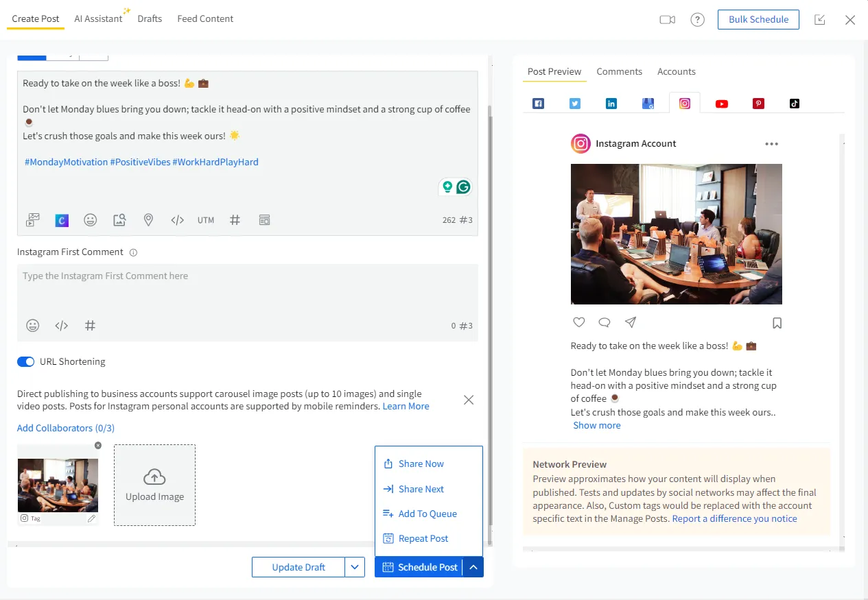Choose Add To Queue from menu
This screenshot has height=600, width=868.
(x=427, y=514)
